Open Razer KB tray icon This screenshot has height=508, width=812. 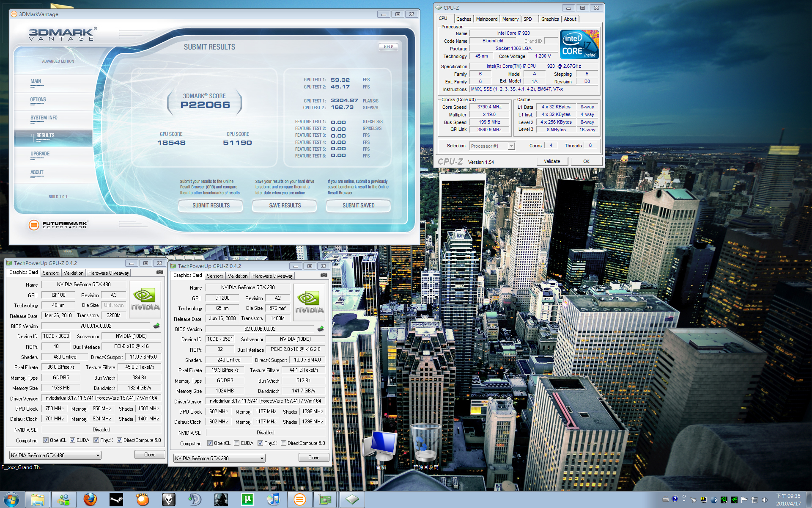point(724,500)
